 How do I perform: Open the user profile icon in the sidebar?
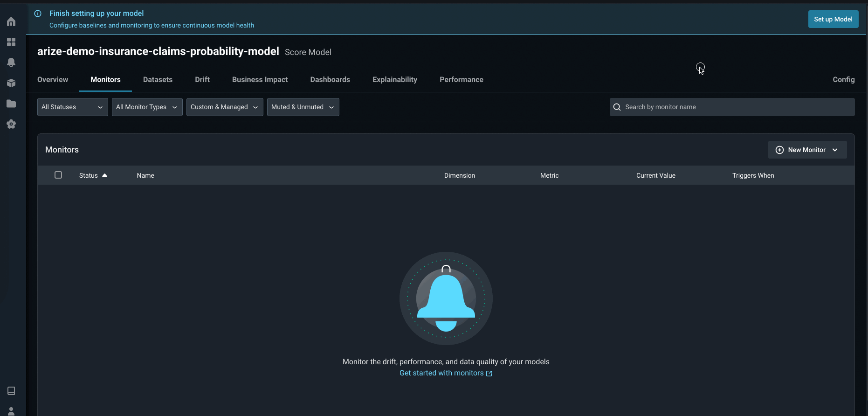coord(11,411)
